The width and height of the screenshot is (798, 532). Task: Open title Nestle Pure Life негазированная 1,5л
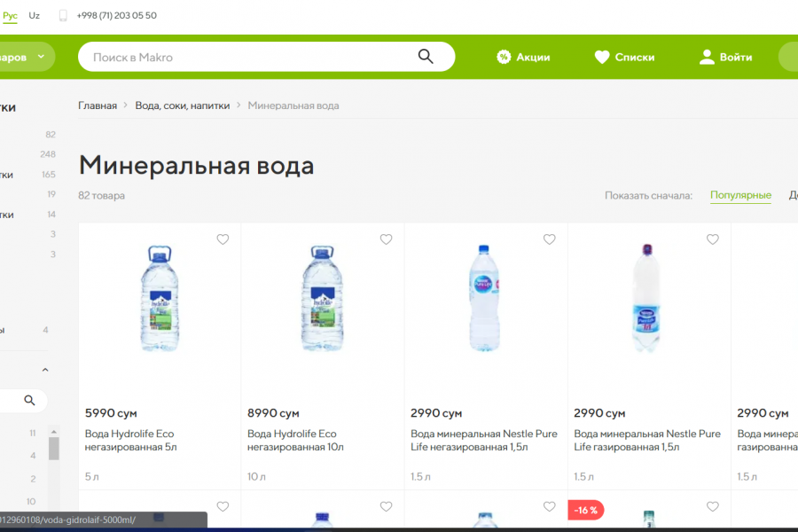484,441
